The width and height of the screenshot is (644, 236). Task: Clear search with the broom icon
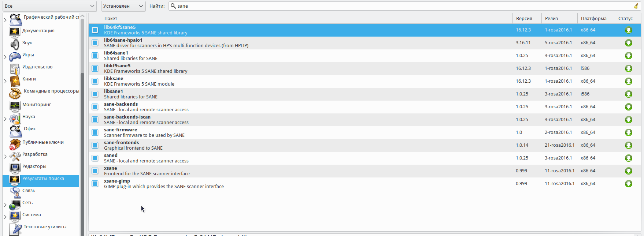tap(636, 6)
